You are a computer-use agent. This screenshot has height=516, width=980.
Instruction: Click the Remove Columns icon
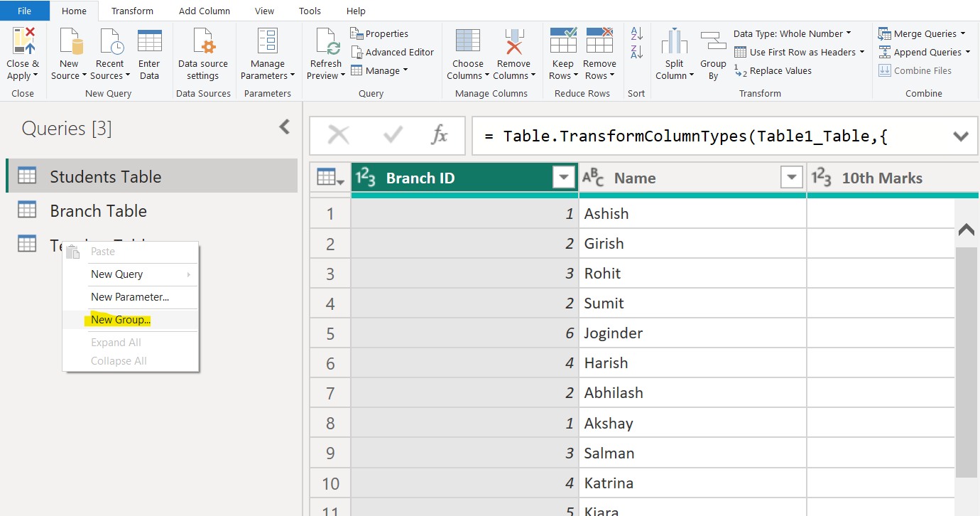pyautogui.click(x=513, y=43)
